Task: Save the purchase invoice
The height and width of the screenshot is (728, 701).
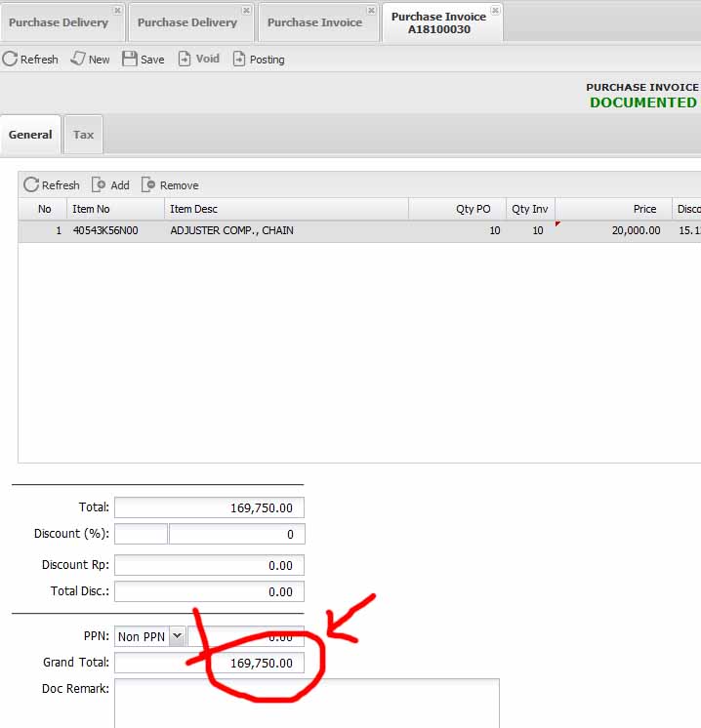Action: coord(143,60)
